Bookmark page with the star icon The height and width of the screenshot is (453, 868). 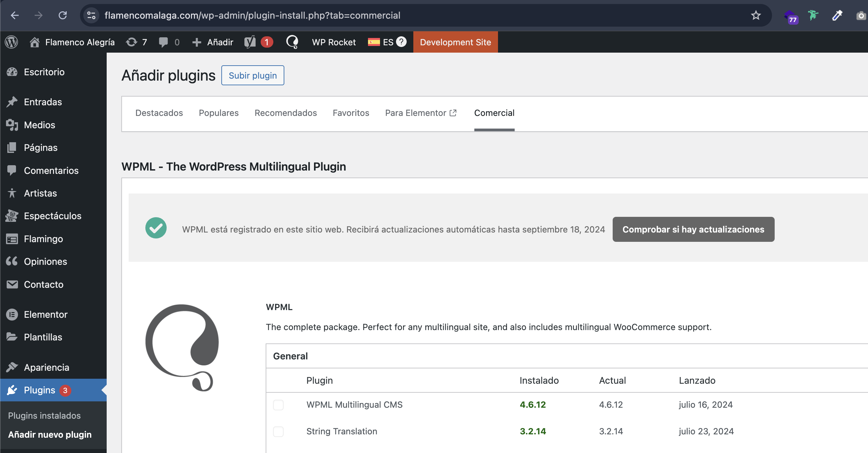[756, 15]
